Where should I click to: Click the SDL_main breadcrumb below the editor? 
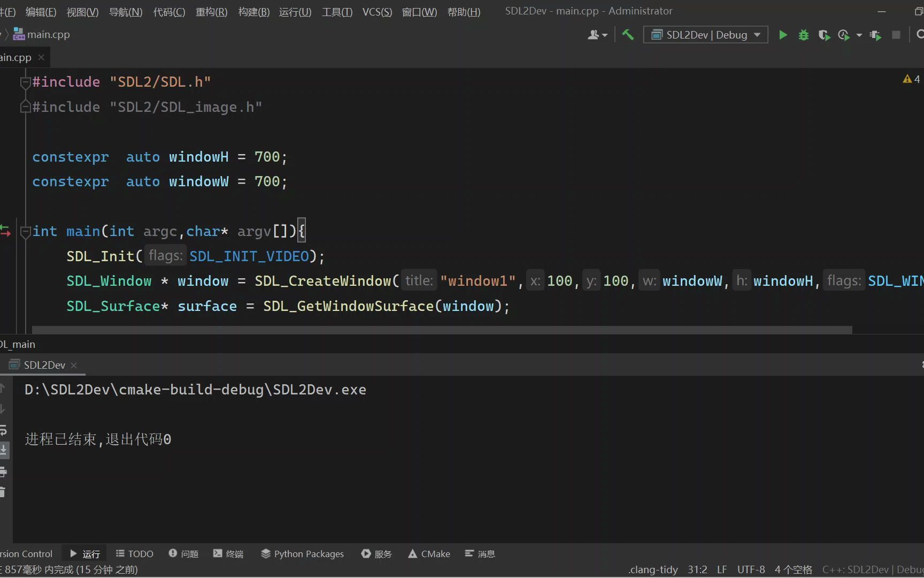click(x=18, y=345)
